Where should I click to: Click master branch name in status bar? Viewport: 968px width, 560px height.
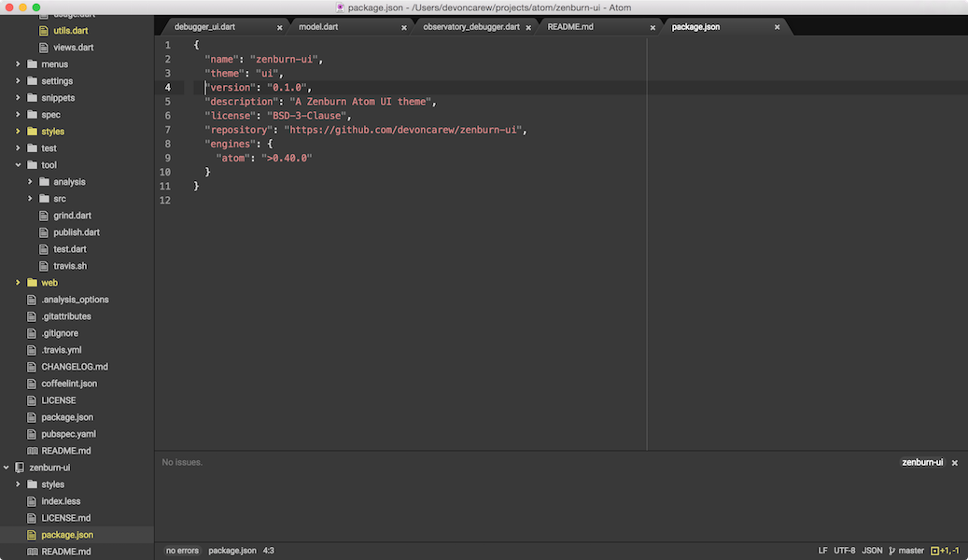tap(911, 551)
